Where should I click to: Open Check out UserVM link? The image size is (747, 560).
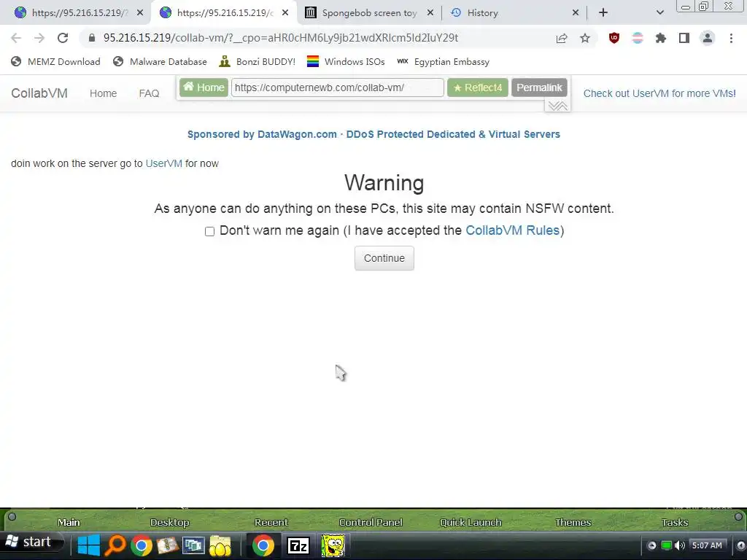pos(659,93)
